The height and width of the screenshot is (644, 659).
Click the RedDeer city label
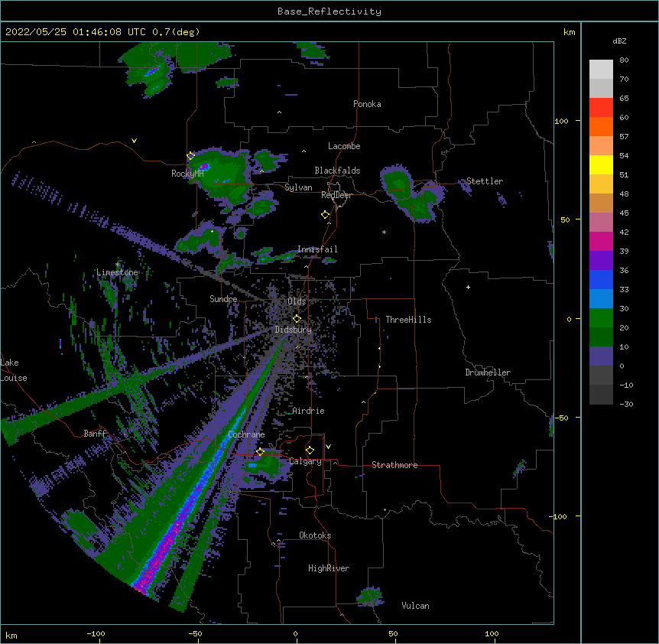pos(336,195)
